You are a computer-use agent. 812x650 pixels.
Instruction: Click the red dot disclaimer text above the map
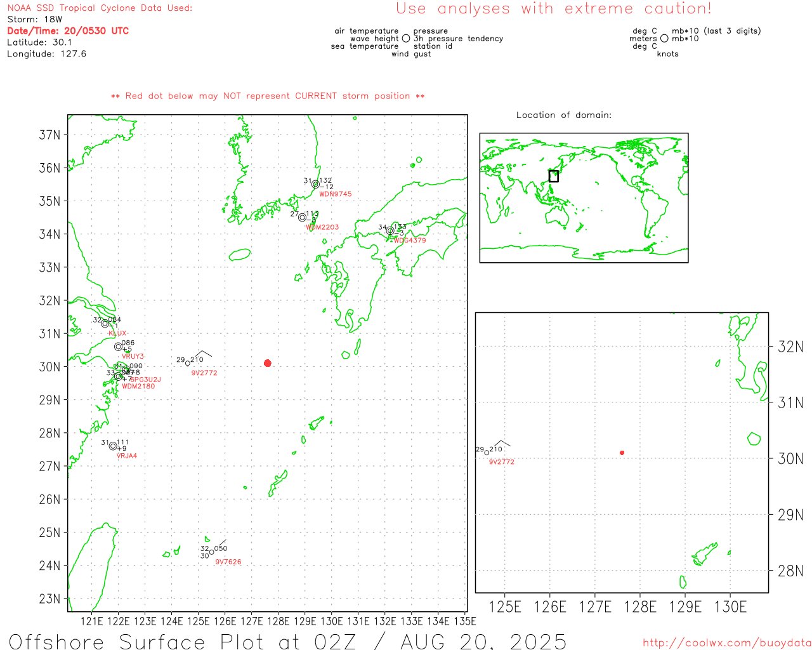268,96
